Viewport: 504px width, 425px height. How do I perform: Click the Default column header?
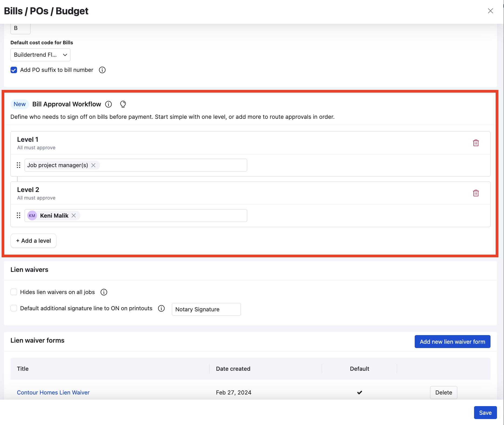click(x=359, y=369)
